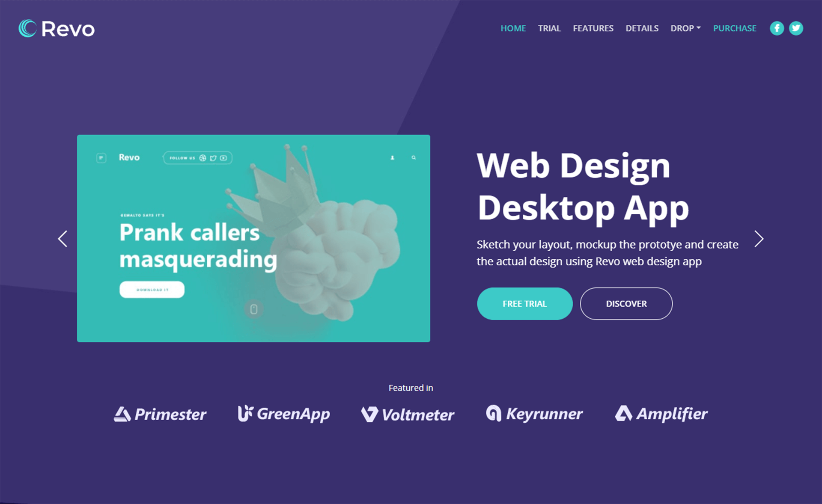Click the FREE TRIAL button
This screenshot has height=504, width=822.
pos(524,303)
